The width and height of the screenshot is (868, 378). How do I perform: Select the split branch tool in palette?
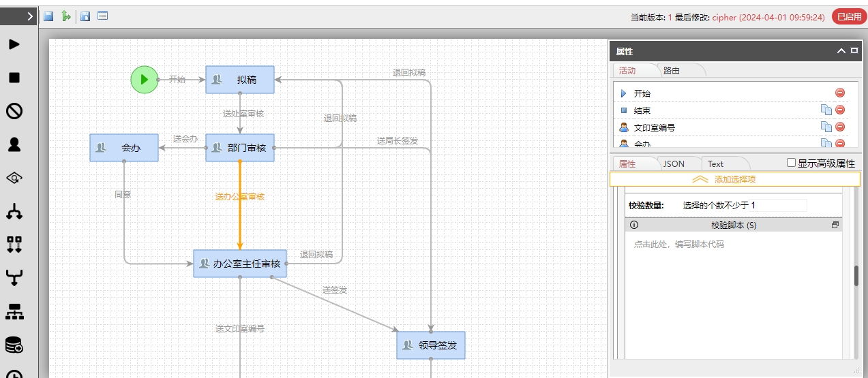[x=14, y=211]
